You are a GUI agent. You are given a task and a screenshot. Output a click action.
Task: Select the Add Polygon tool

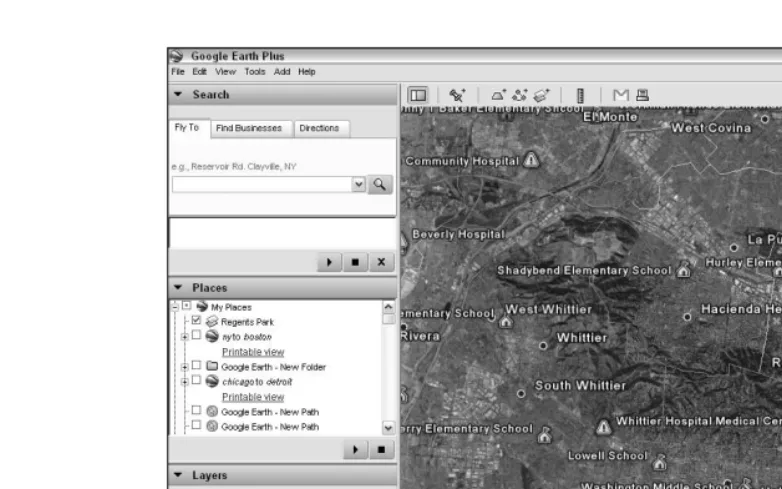pos(498,95)
